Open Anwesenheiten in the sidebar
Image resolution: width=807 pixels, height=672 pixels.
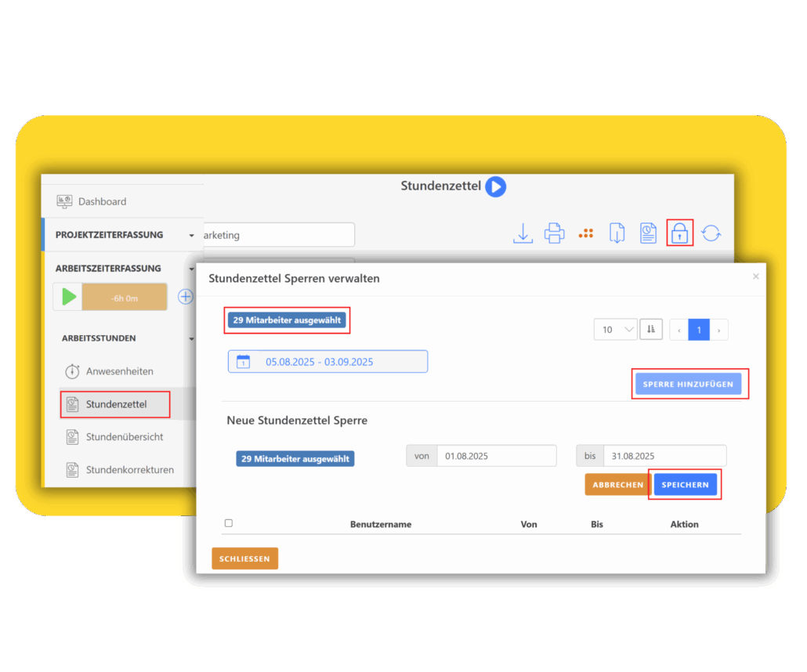point(119,371)
